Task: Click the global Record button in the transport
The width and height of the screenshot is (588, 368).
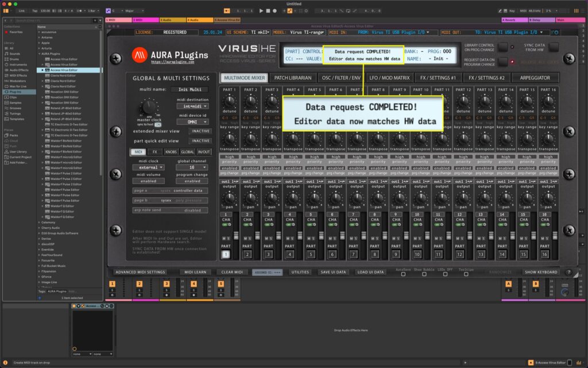Action: click(274, 10)
